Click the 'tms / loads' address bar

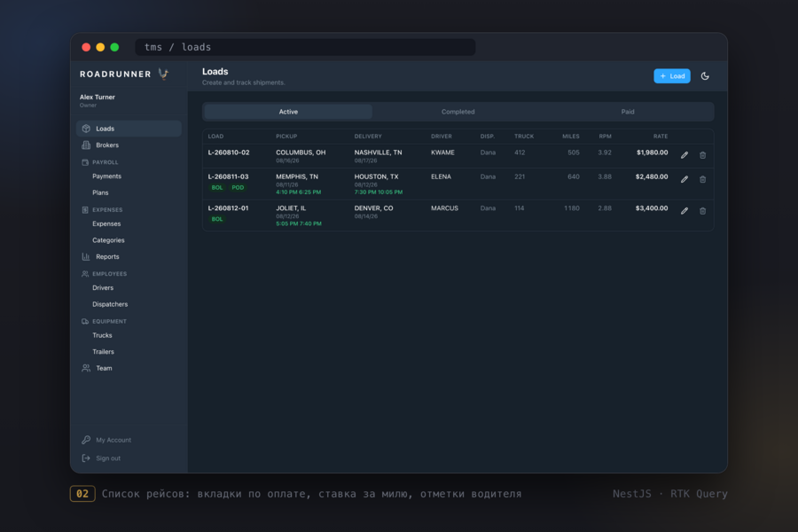click(x=305, y=47)
